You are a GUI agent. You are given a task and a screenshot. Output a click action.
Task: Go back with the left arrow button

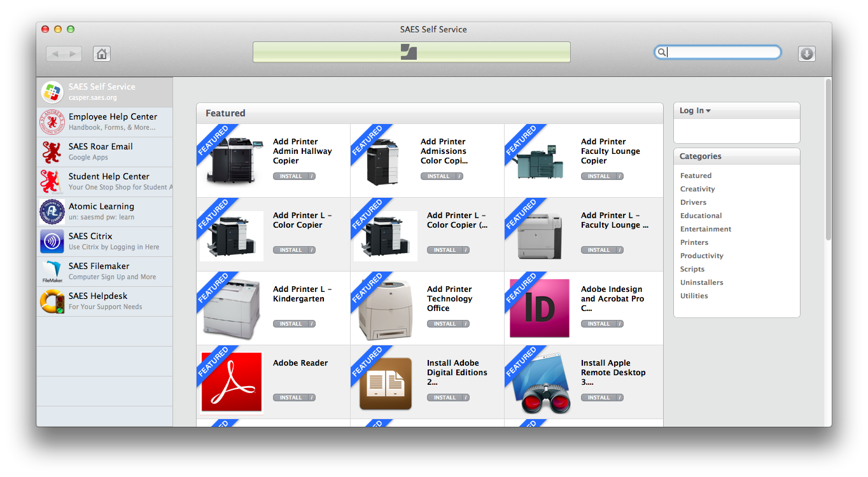55,54
